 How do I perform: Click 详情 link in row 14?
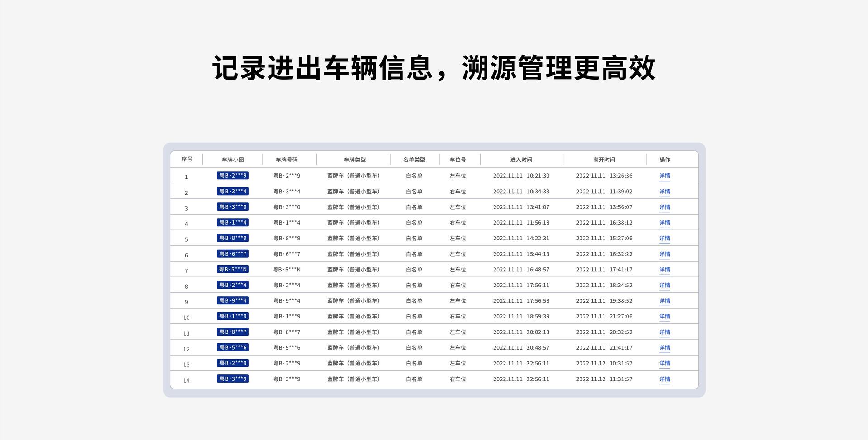click(664, 379)
